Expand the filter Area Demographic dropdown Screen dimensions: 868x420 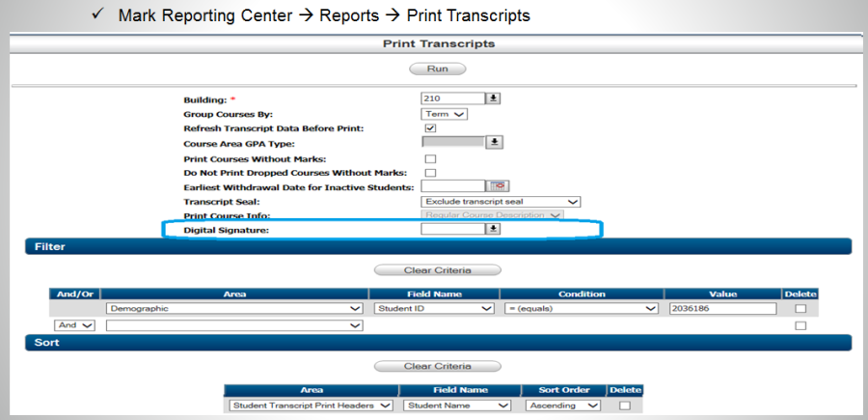[x=232, y=309]
